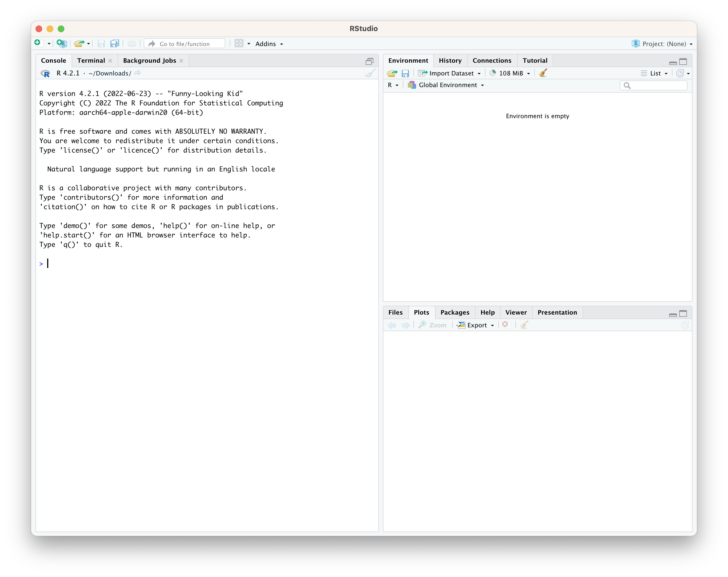Click the workspace panes grid icon
The image size is (728, 577).
239,44
